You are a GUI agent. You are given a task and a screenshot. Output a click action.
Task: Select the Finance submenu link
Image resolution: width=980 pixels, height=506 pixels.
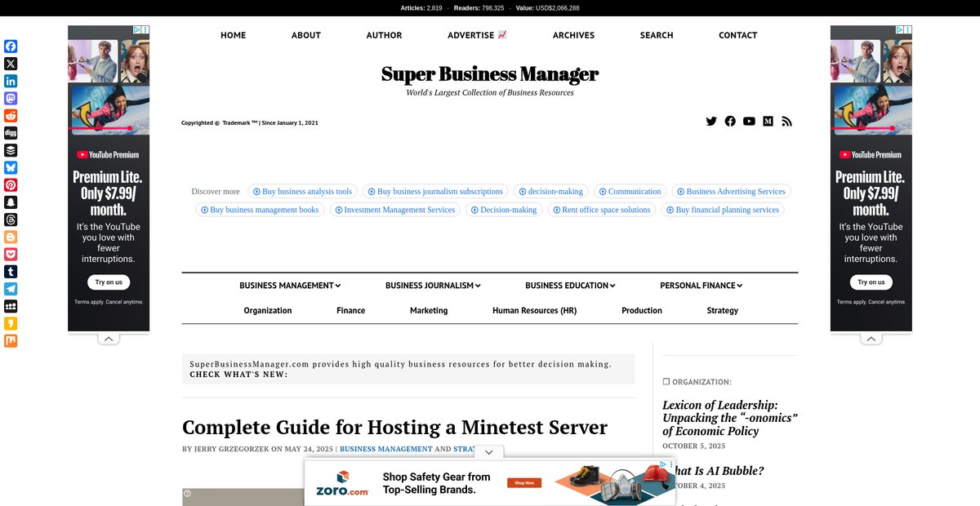coord(351,310)
